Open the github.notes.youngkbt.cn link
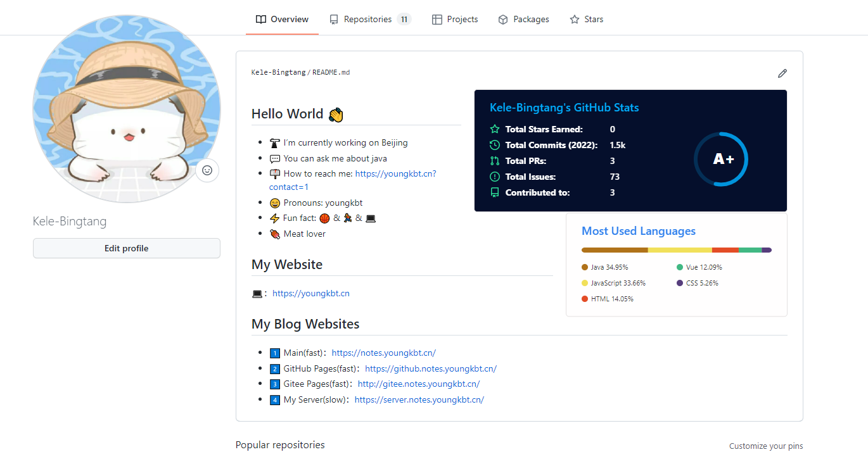This screenshot has width=868, height=452. click(x=431, y=369)
